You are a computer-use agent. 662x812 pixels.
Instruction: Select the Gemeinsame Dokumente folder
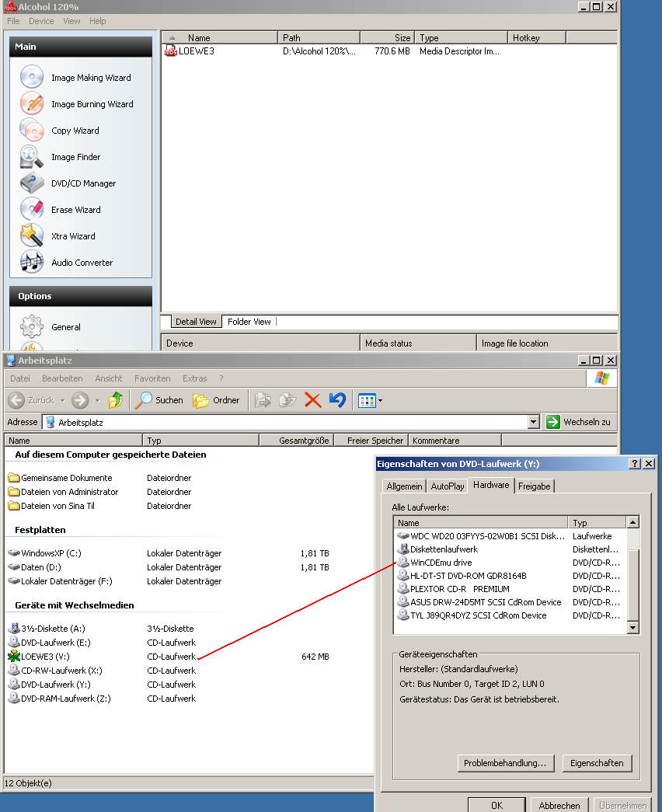click(x=60, y=477)
